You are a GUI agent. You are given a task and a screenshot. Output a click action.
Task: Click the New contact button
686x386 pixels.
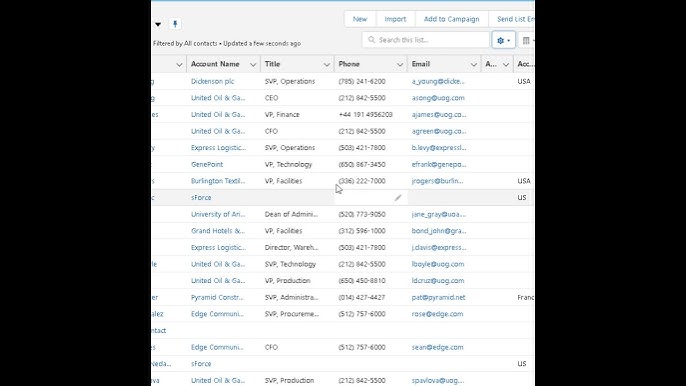(x=360, y=19)
